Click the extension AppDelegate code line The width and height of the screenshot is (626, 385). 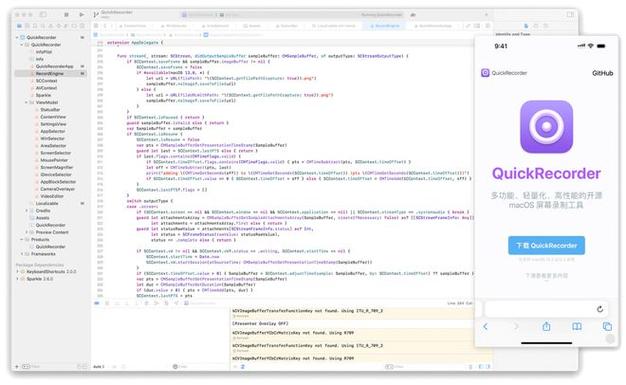tap(135, 42)
